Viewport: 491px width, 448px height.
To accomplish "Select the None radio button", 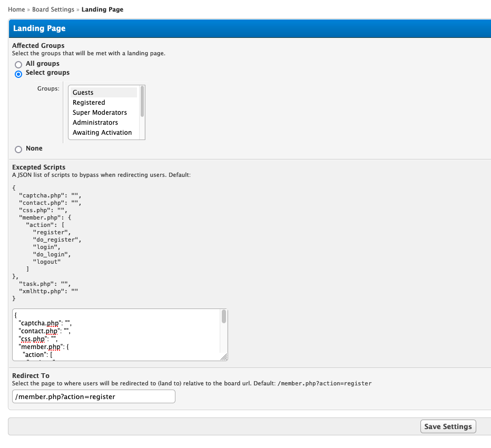I will coord(18,149).
